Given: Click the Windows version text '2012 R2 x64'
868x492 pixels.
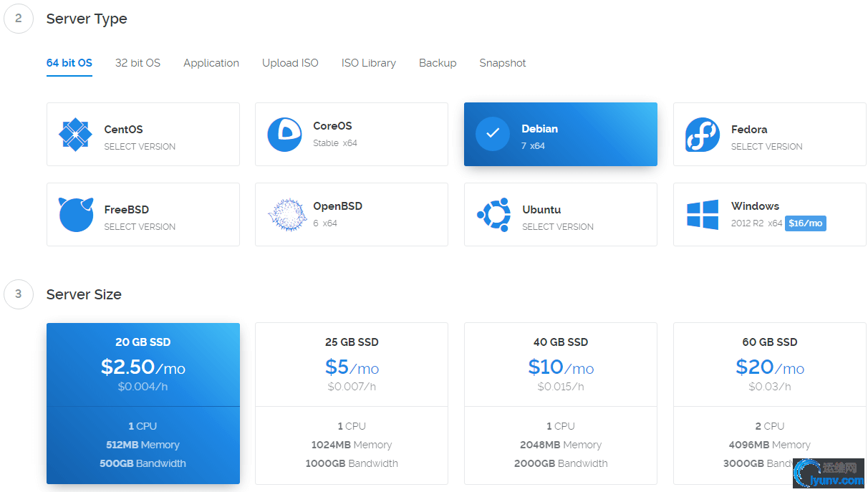Looking at the screenshot, I should point(757,223).
